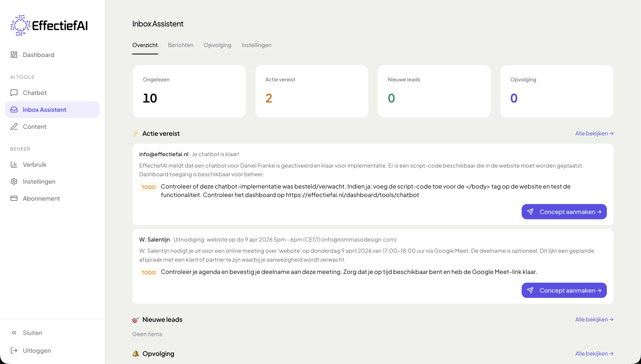Collapse sidebar with Sluiten chevron
The height and width of the screenshot is (364, 641).
pos(14,333)
